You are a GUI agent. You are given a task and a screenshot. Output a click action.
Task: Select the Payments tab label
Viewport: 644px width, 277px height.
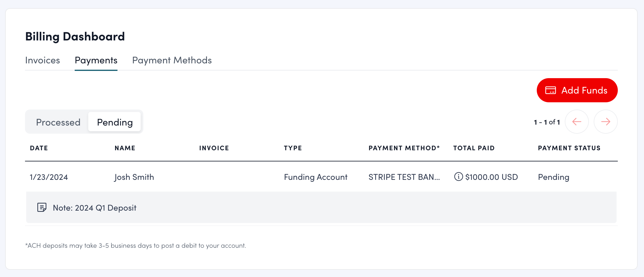(x=96, y=60)
